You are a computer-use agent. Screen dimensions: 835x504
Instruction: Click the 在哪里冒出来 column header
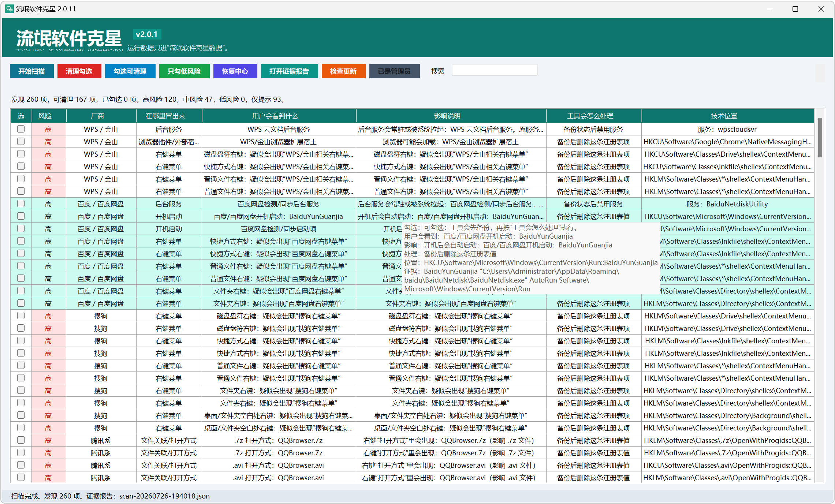click(x=169, y=116)
